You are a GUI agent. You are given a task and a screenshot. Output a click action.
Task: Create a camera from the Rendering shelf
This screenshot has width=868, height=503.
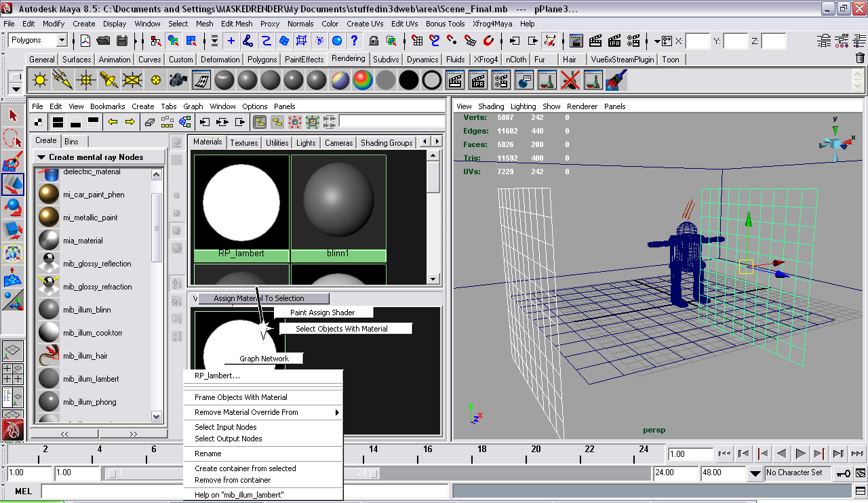178,81
